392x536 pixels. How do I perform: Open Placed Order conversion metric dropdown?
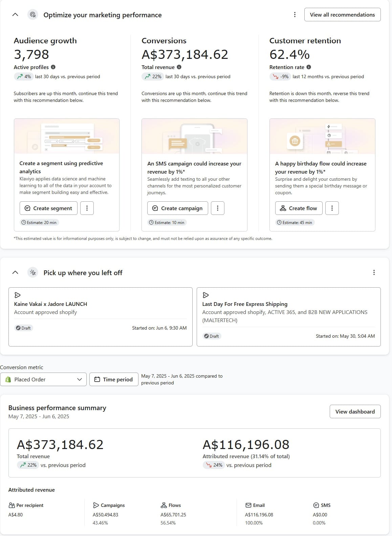coord(43,379)
